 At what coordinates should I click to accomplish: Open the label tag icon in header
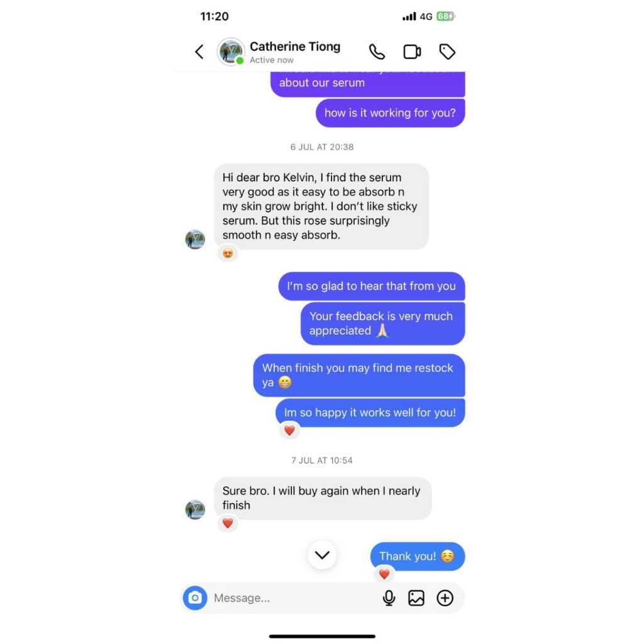[x=447, y=52]
